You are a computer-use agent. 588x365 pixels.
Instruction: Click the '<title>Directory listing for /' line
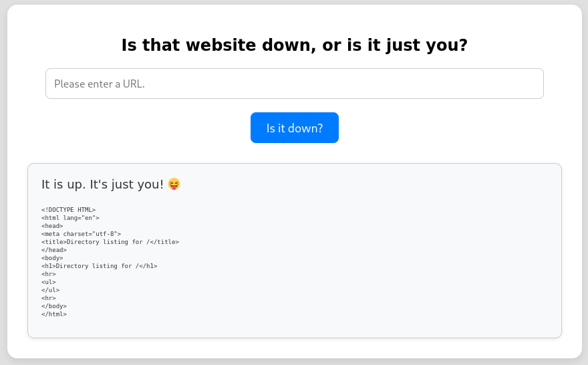point(110,242)
